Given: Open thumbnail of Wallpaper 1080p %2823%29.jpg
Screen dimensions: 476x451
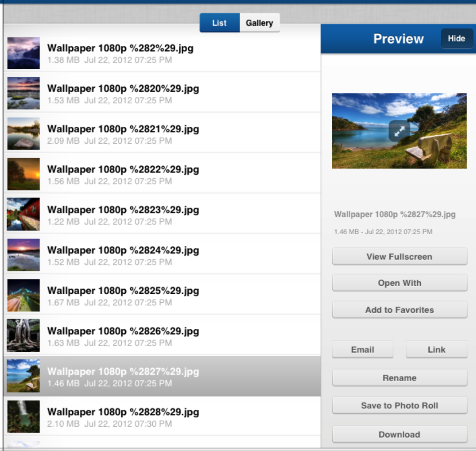Looking at the screenshot, I should [x=23, y=214].
